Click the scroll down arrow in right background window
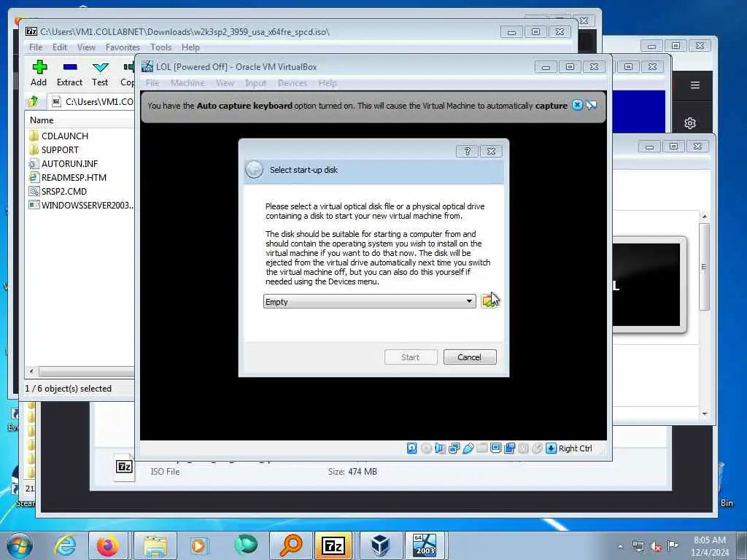The height and width of the screenshot is (560, 747). [x=705, y=414]
